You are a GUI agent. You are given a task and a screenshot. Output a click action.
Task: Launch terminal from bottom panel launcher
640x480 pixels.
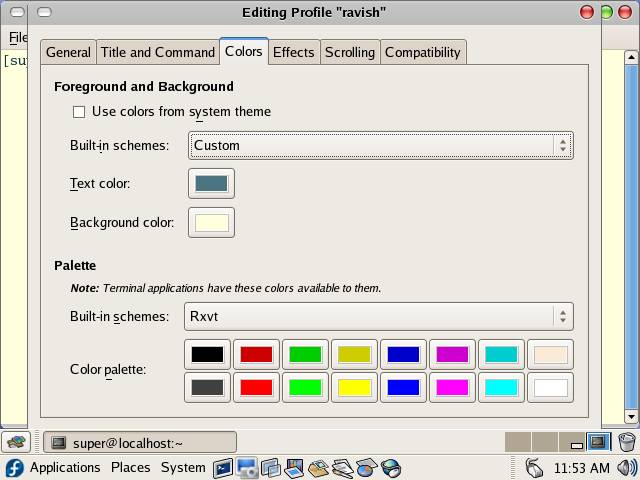[222, 467]
